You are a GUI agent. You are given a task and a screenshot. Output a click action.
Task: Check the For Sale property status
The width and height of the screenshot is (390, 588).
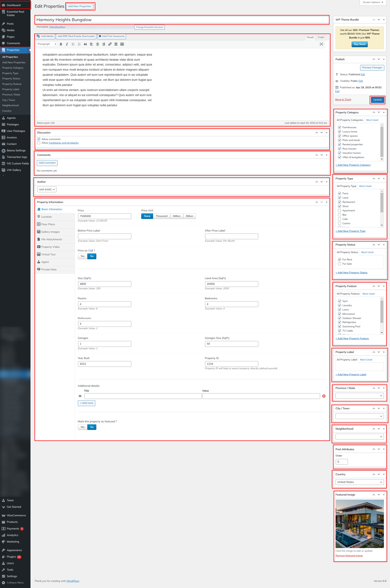pos(339,264)
